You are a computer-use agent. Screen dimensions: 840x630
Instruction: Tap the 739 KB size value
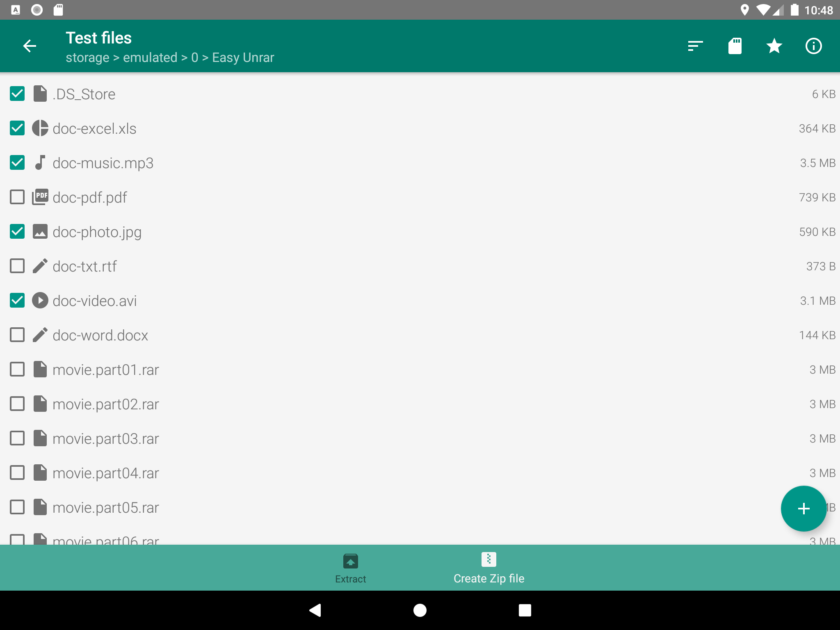coord(817,197)
